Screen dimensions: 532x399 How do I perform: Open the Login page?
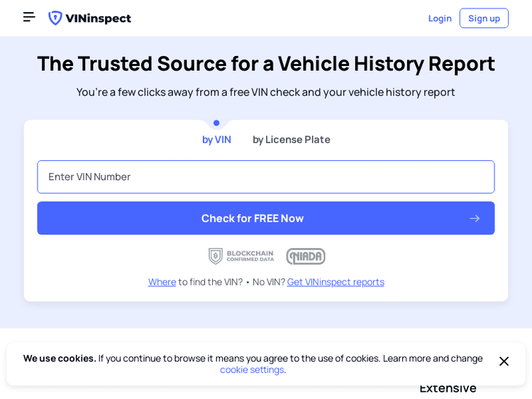440,18
